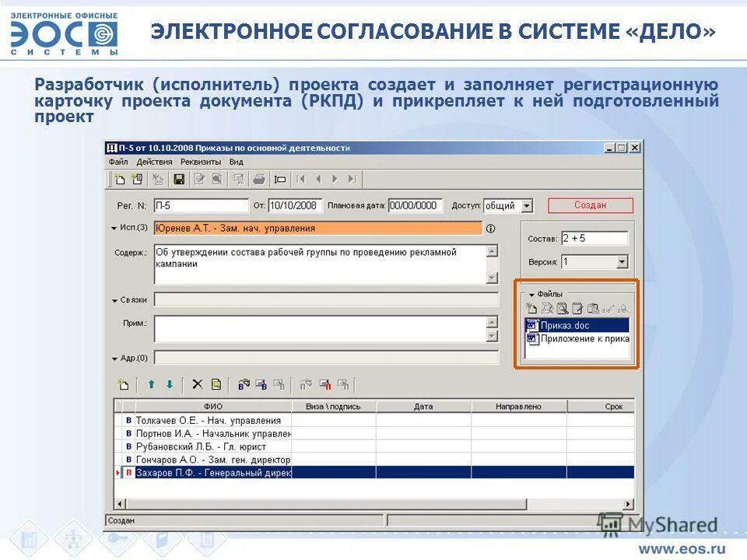
Task: Click the Состав field showing 2 + 5
Action: [x=594, y=239]
